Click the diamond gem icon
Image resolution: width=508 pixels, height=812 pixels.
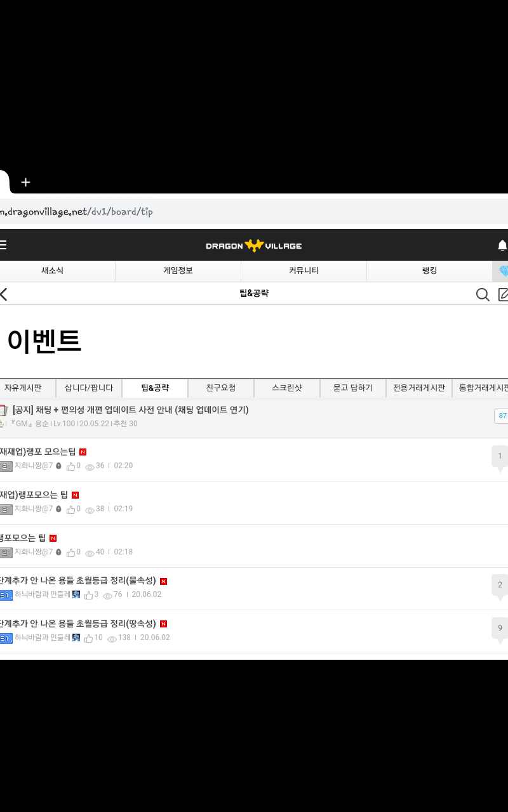click(503, 271)
